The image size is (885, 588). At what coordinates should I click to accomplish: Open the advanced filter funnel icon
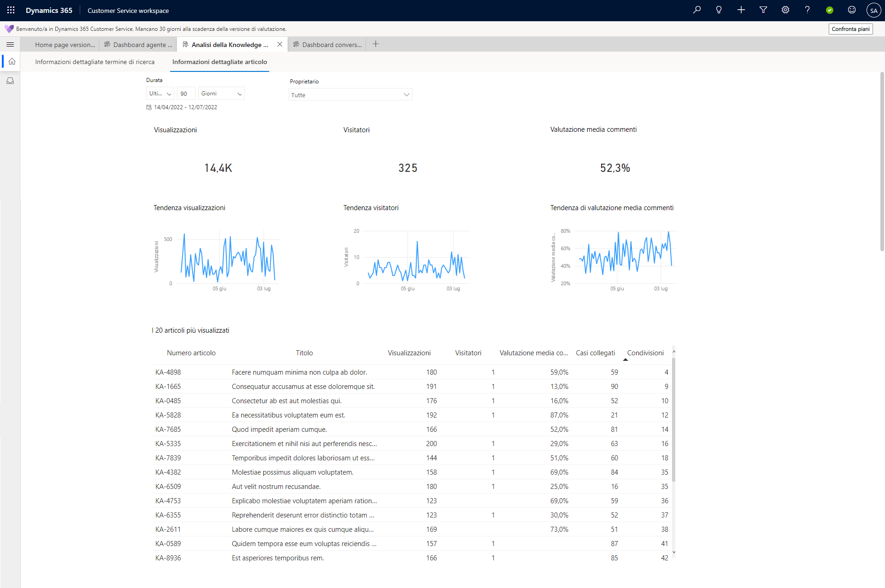point(763,10)
